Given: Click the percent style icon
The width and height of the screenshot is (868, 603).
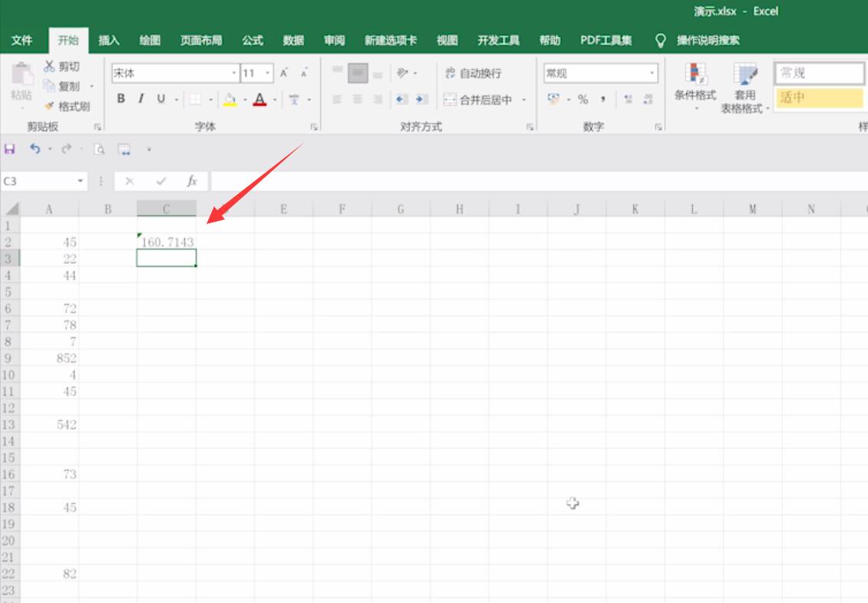Looking at the screenshot, I should click(583, 100).
